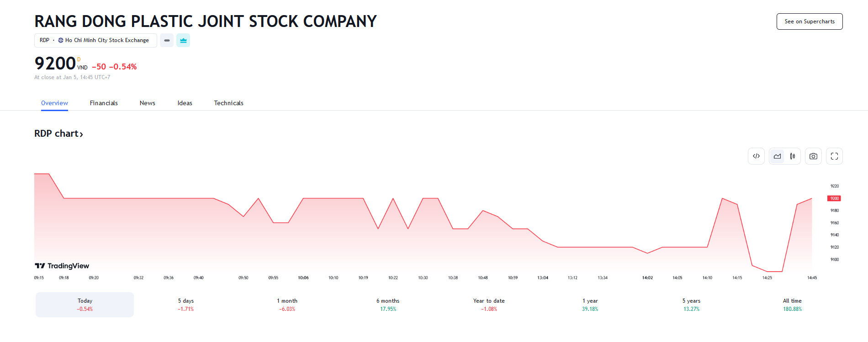Expand the chart to fullscreen mode
Screen dimensions: 868x342
click(x=834, y=156)
